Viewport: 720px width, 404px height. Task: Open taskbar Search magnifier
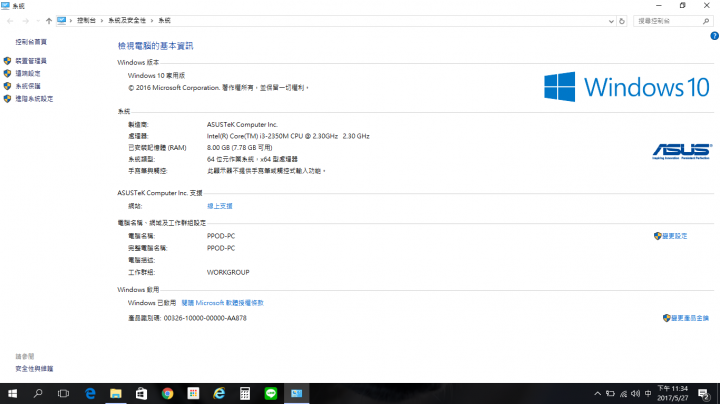[38, 393]
